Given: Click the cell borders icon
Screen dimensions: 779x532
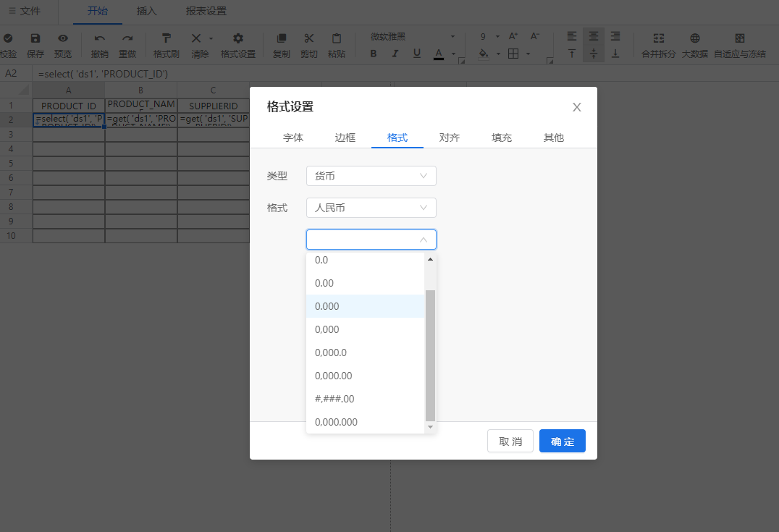Looking at the screenshot, I should pos(513,53).
